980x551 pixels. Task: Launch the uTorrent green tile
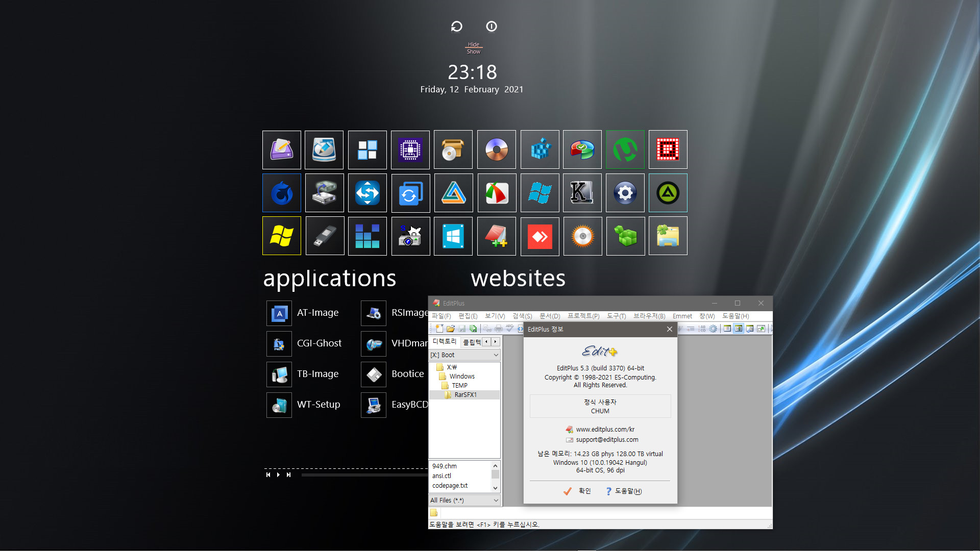tap(625, 149)
